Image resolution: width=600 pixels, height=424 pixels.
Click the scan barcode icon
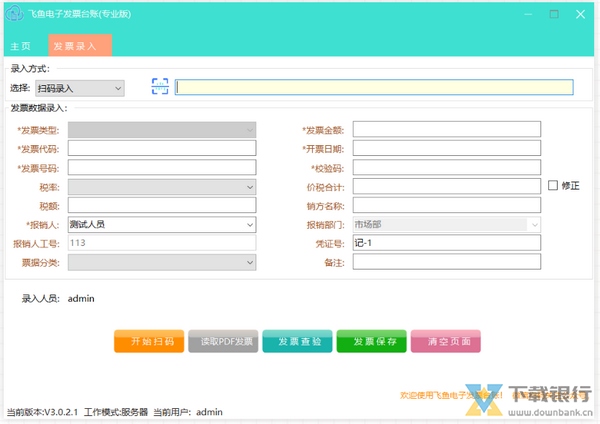160,86
